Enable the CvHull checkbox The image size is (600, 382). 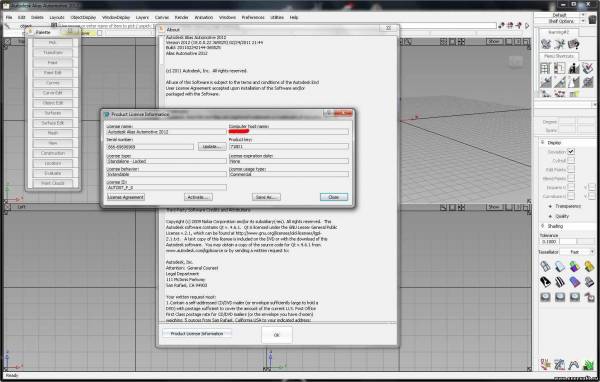(x=571, y=160)
